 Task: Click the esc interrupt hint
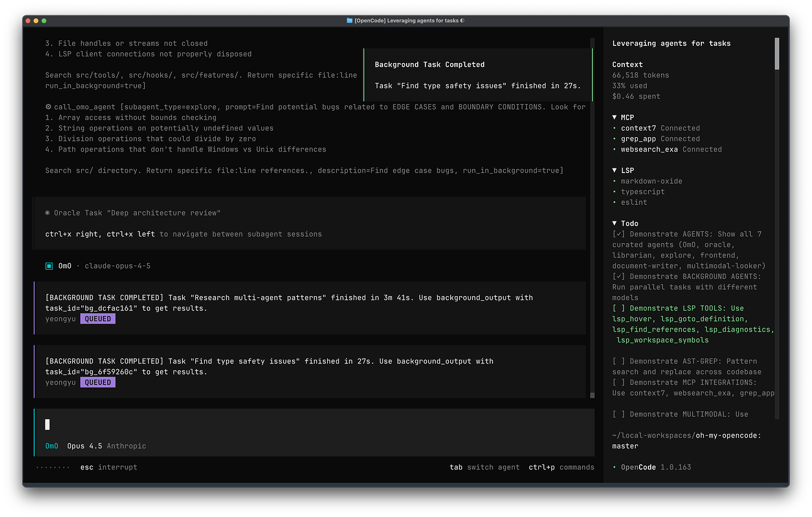[x=109, y=468]
